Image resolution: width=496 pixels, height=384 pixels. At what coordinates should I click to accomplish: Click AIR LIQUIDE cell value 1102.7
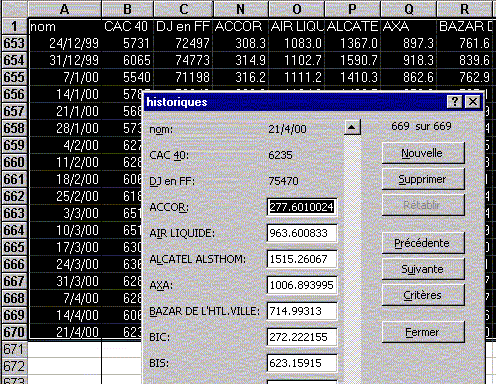tap(297, 60)
